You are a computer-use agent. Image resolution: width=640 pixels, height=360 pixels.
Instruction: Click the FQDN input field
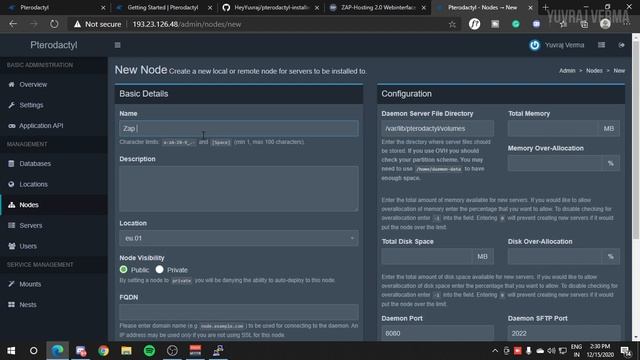239,312
